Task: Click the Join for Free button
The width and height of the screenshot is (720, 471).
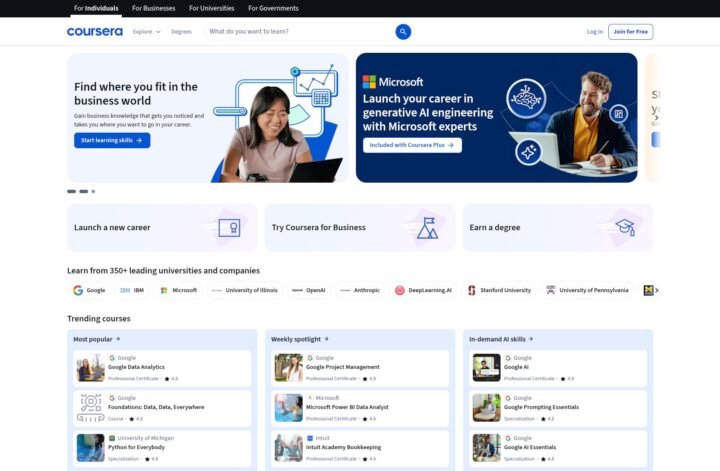Action: (630, 32)
